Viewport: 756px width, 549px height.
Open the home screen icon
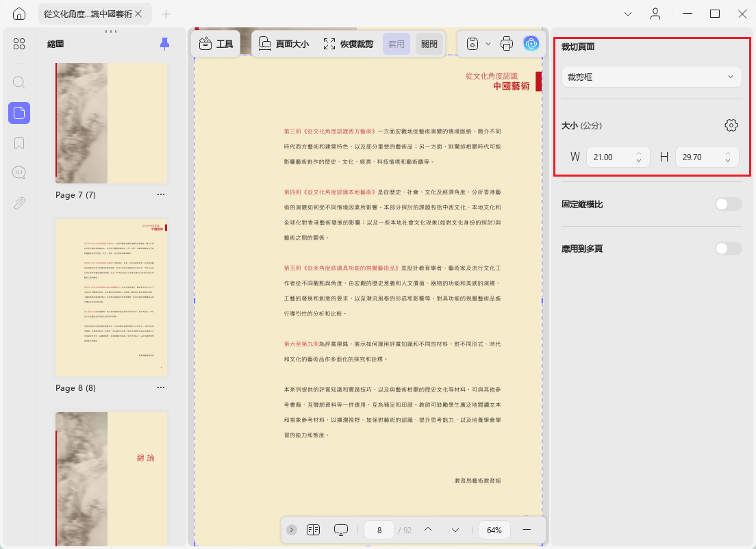click(x=18, y=14)
